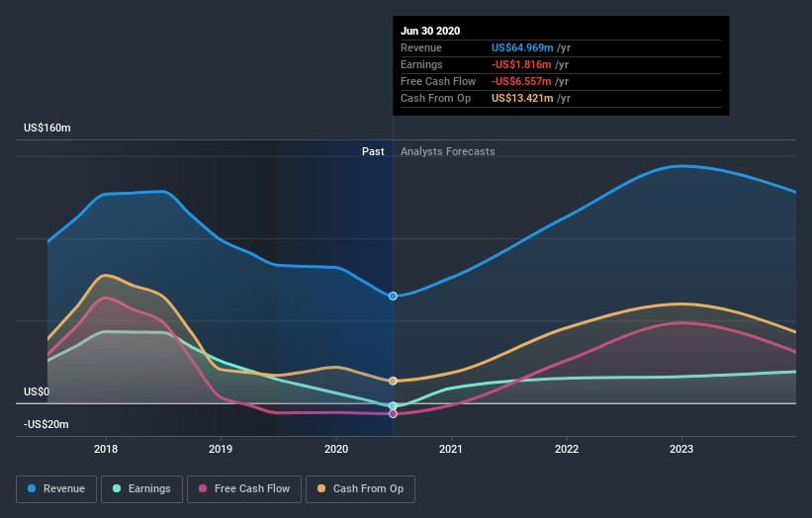This screenshot has width=812, height=518.
Task: Click the US$0 y-axis label
Action: 37,391
